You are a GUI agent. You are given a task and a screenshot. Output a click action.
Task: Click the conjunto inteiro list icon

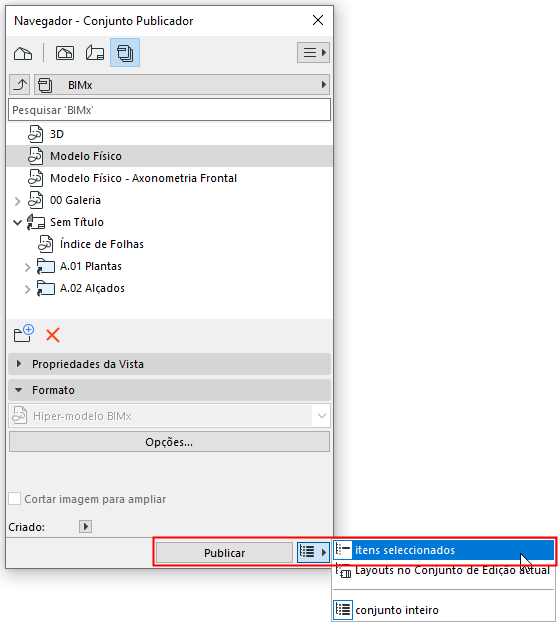[343, 610]
